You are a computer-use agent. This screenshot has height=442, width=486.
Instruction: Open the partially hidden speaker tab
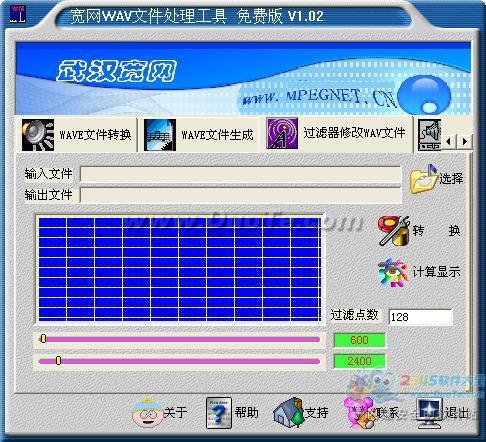click(x=430, y=135)
